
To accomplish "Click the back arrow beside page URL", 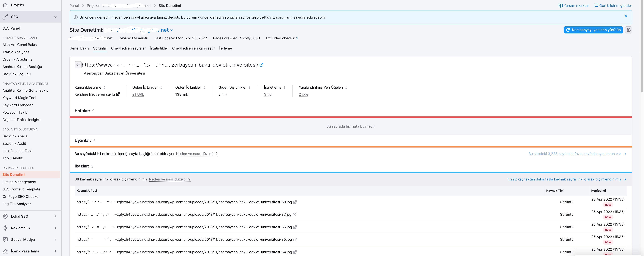I will 78,65.
